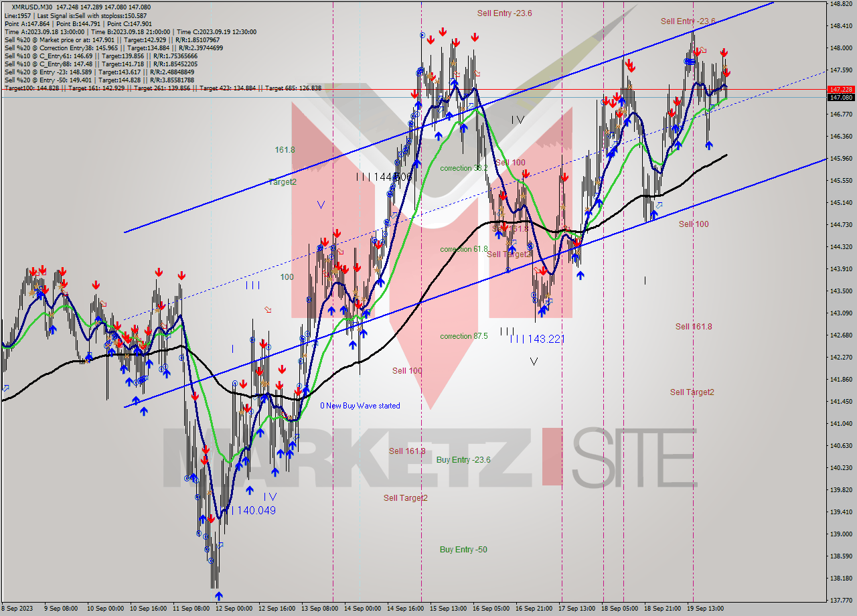The width and height of the screenshot is (857, 616).
Task: Click 143.910 on the price axis
Action: [840, 269]
